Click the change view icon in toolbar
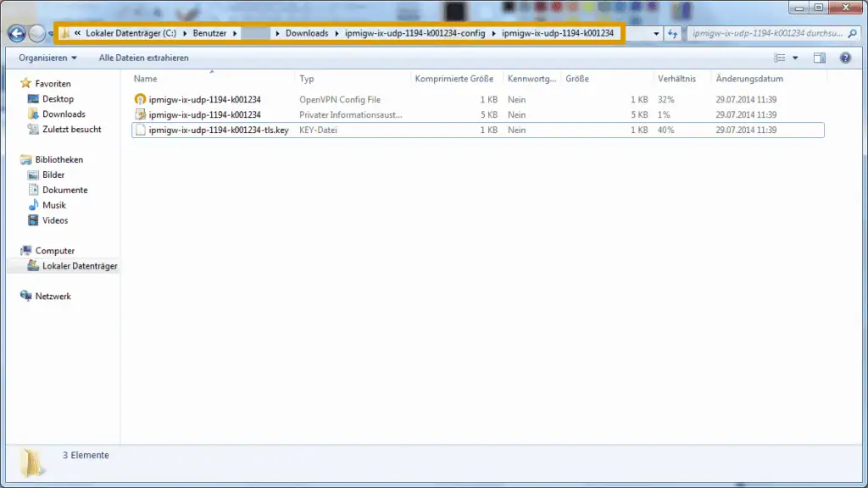Viewport: 868px width, 488px height. coord(780,58)
